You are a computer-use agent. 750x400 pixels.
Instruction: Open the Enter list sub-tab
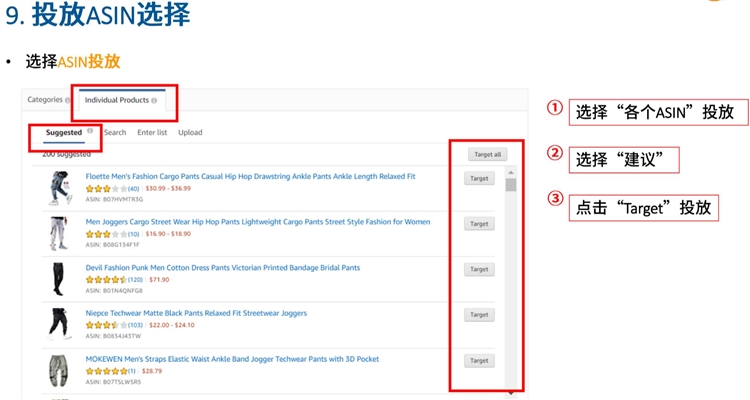(152, 133)
